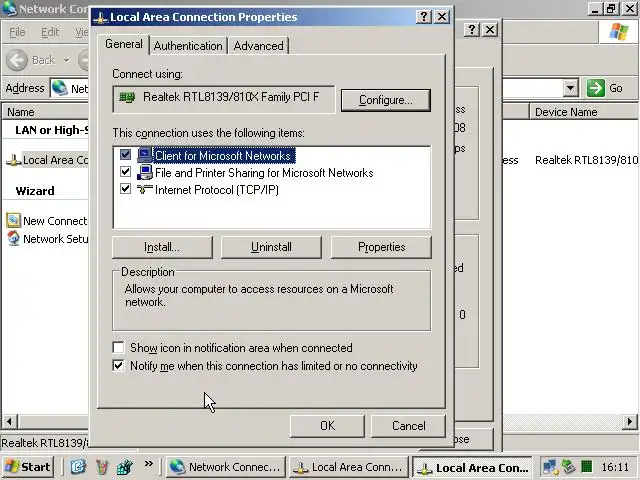Uncheck Internet Protocol (TCP/IP) checkbox
Screen dimensions: 640x480
(125, 189)
